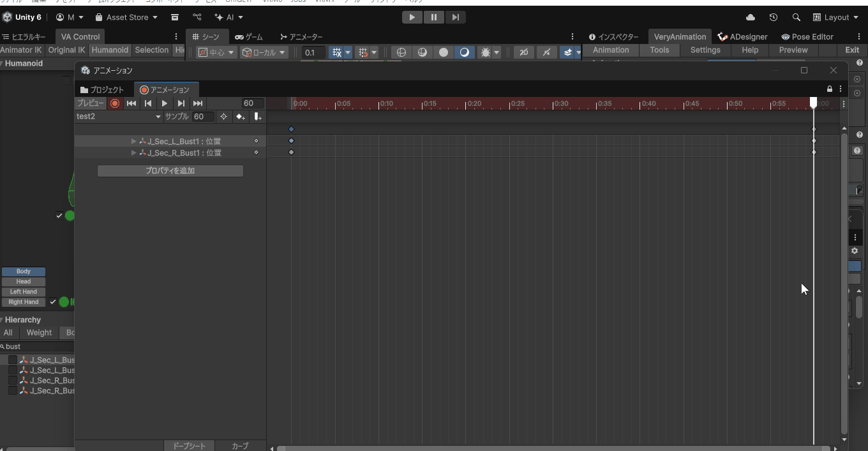868x451 pixels.
Task: Click the Add Event icon
Action: click(x=257, y=117)
